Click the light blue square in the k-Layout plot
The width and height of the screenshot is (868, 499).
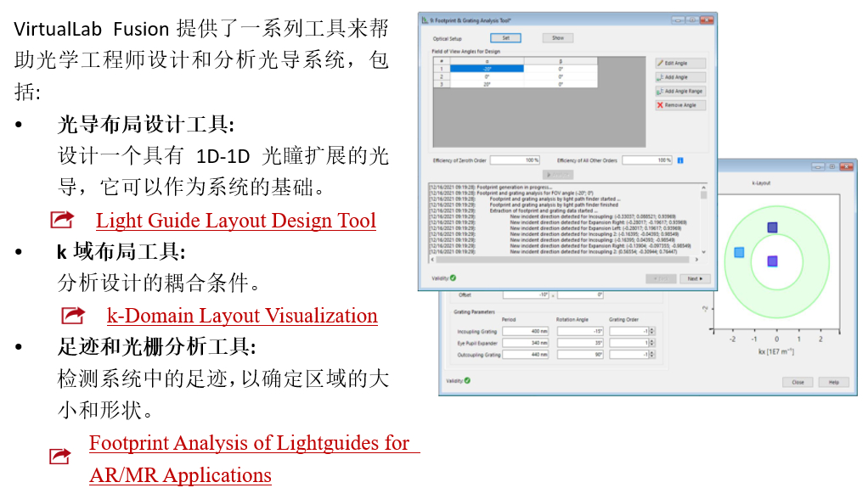click(x=739, y=252)
